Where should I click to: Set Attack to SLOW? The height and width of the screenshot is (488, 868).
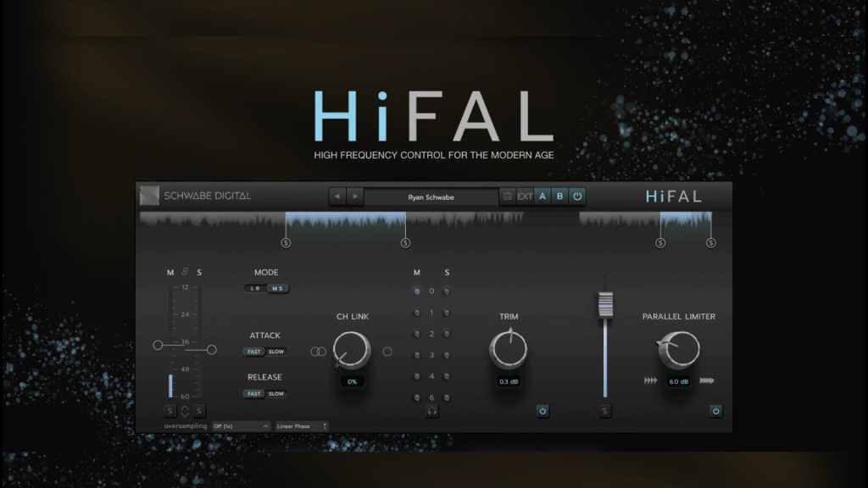[x=276, y=352]
